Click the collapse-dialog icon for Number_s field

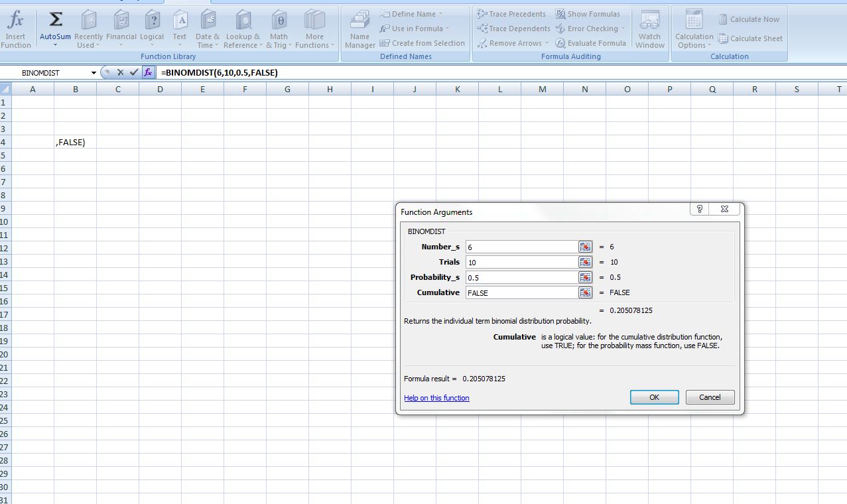click(x=585, y=247)
